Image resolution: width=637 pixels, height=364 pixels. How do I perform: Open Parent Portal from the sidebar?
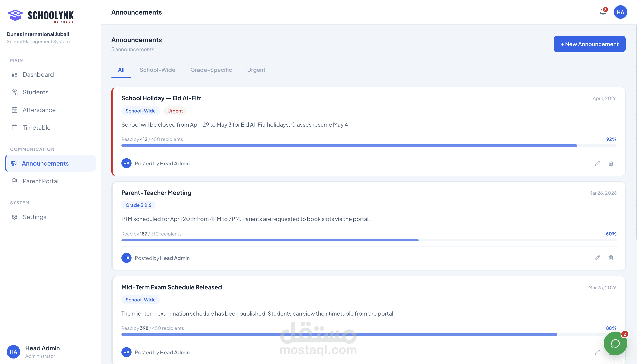40,181
